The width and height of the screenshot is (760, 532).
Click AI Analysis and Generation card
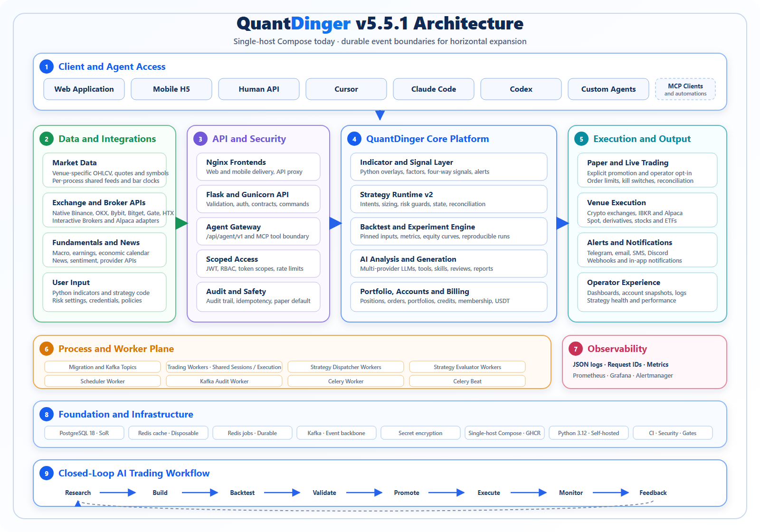coord(449,264)
